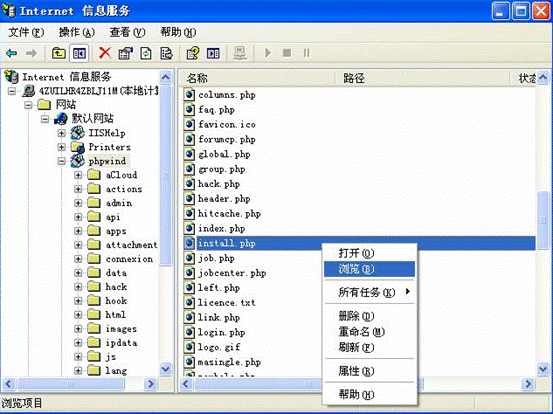Choose 删除(D) in context menu
The image size is (553, 414).
369,316
